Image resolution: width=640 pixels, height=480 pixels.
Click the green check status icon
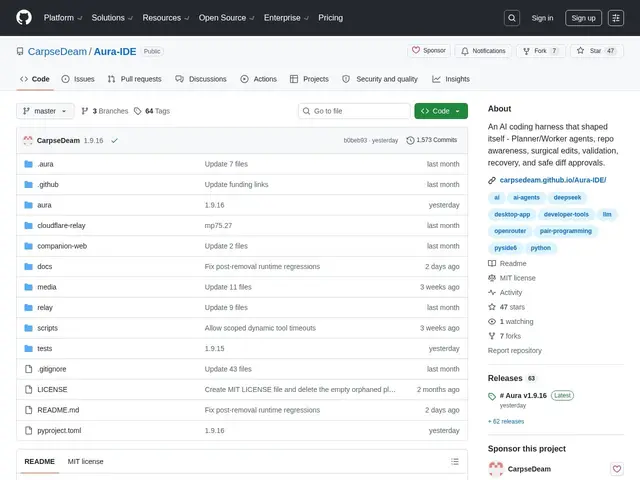point(114,140)
